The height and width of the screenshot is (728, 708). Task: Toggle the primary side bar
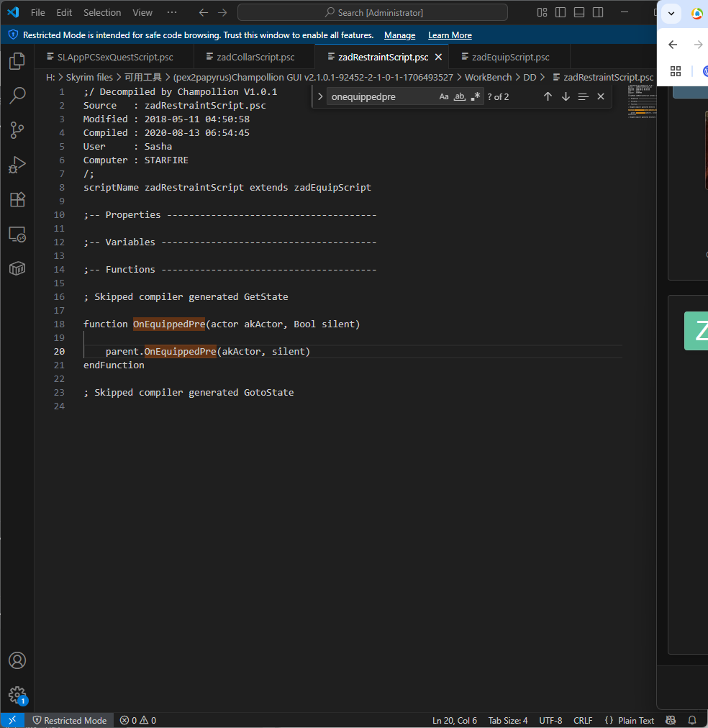(560, 12)
